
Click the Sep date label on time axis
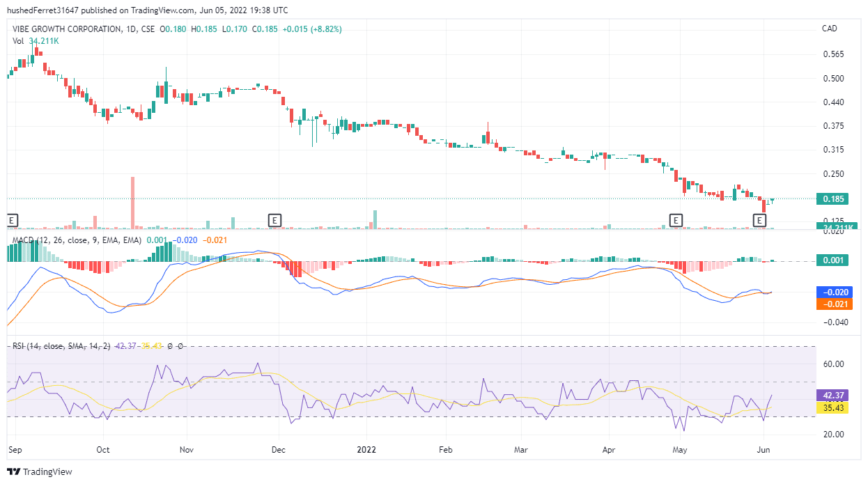tap(15, 450)
